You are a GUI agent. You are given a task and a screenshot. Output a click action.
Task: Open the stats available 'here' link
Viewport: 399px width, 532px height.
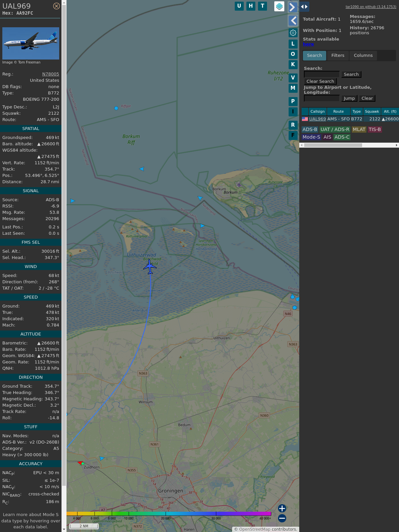[308, 44]
